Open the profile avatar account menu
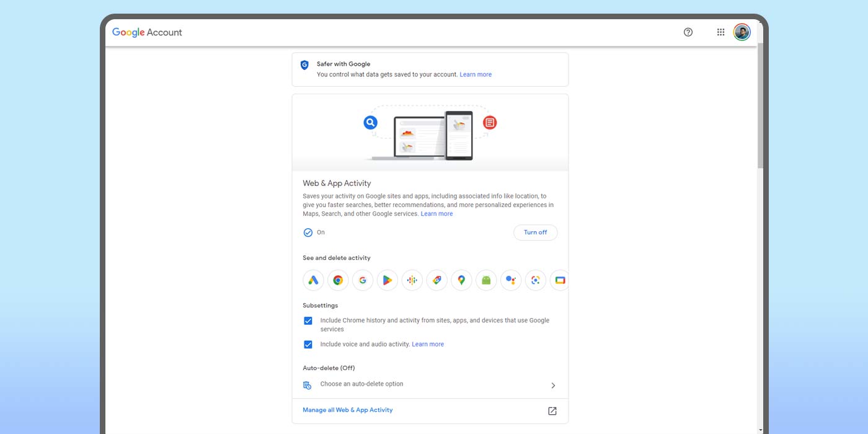The image size is (868, 434). [x=742, y=32]
